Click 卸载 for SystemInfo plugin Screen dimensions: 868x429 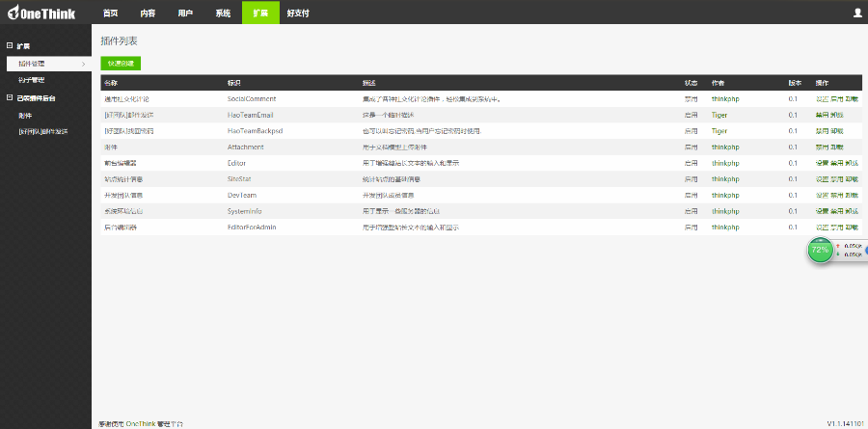tap(852, 211)
